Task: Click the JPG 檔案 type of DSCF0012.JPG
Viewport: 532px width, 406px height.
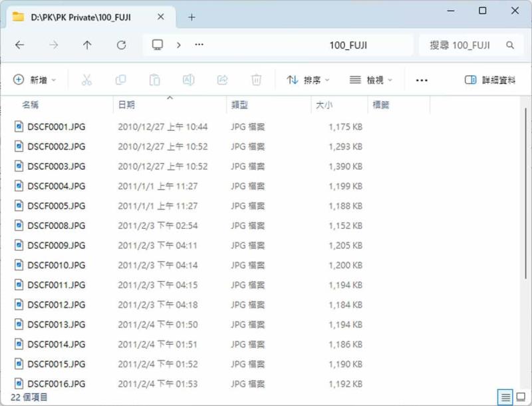Action: click(x=247, y=305)
